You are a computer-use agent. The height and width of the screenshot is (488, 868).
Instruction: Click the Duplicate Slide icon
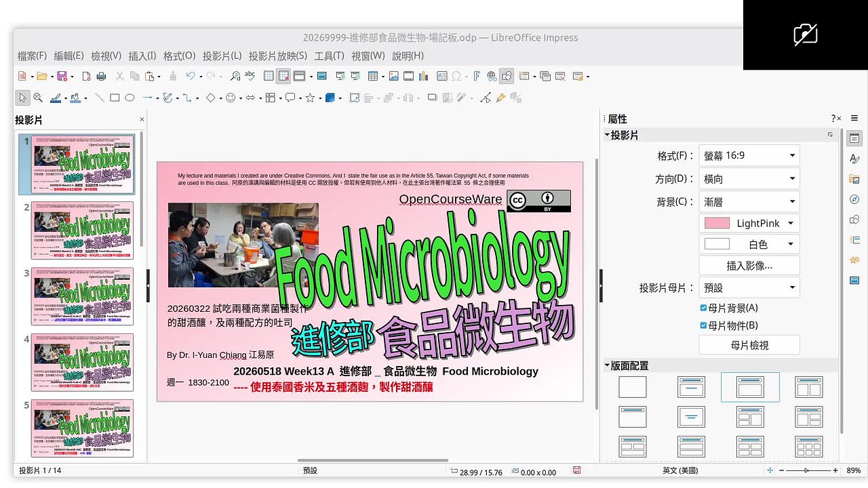click(545, 76)
